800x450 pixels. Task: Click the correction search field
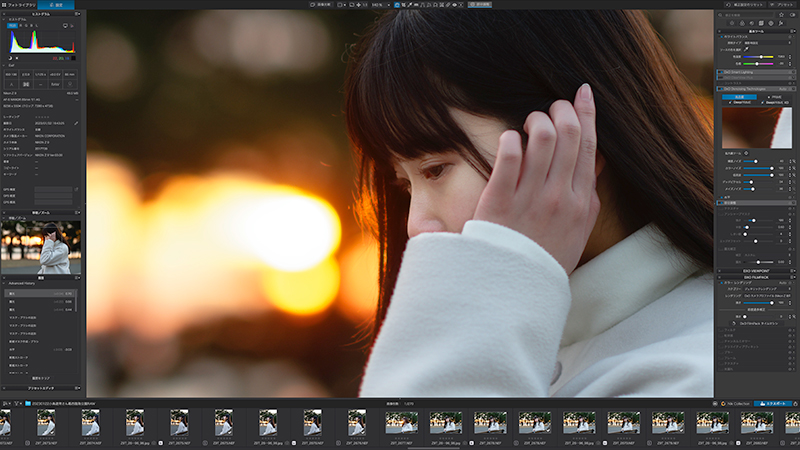coord(745,15)
